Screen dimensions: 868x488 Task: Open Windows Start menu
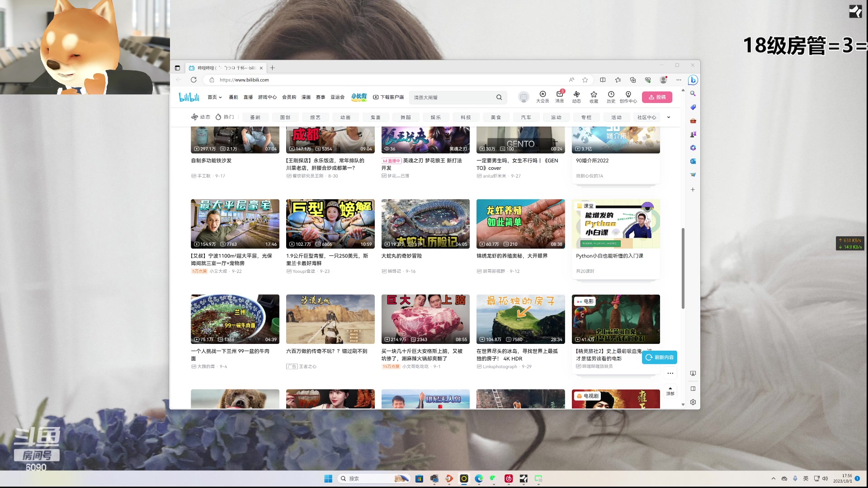pos(328,479)
